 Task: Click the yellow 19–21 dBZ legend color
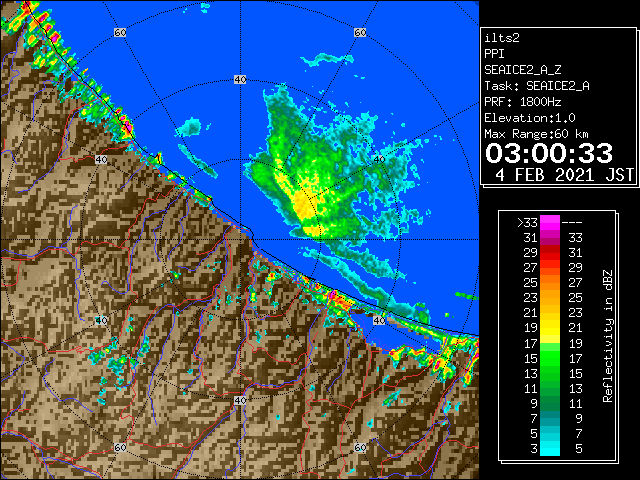pos(550,328)
